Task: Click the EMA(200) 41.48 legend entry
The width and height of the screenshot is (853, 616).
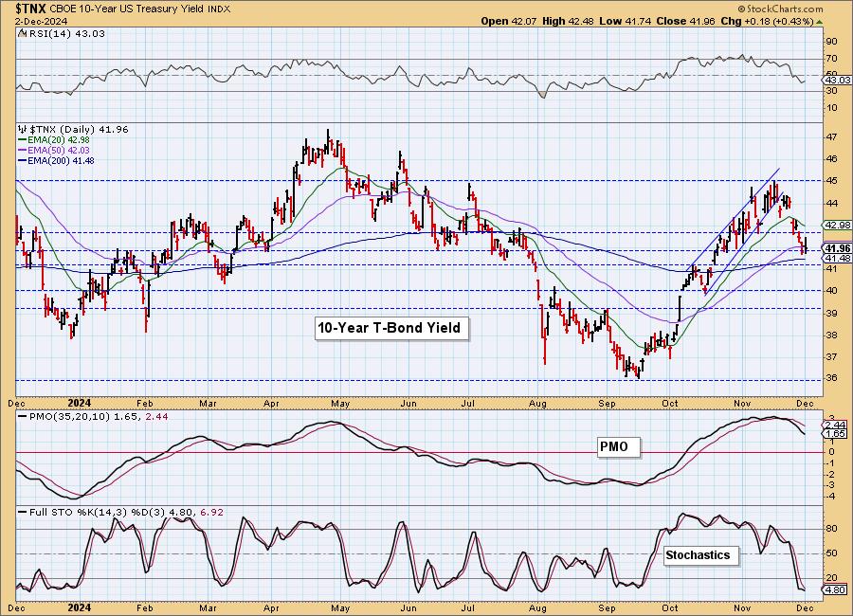Action: click(56, 160)
